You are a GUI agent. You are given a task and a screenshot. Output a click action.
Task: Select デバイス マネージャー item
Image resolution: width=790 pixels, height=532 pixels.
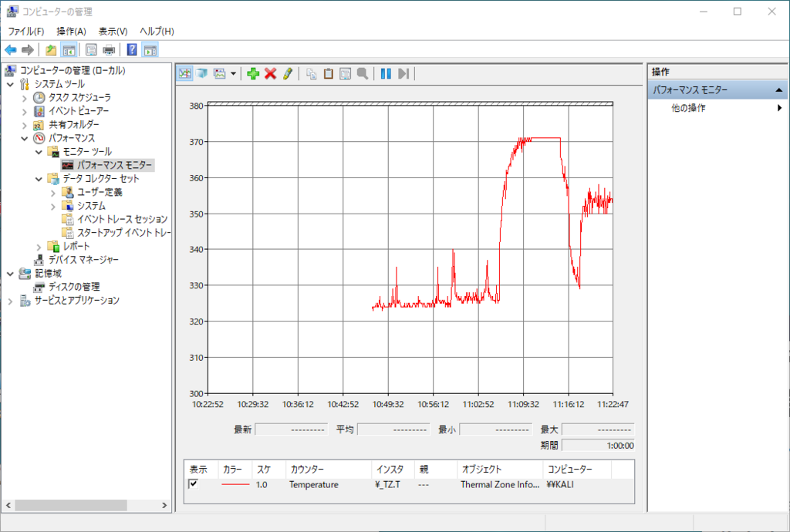(x=83, y=260)
